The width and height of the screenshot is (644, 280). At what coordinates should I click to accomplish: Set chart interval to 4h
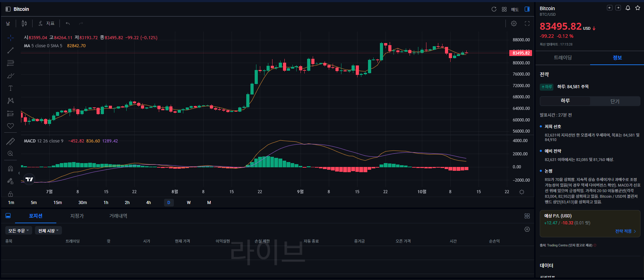click(x=149, y=203)
